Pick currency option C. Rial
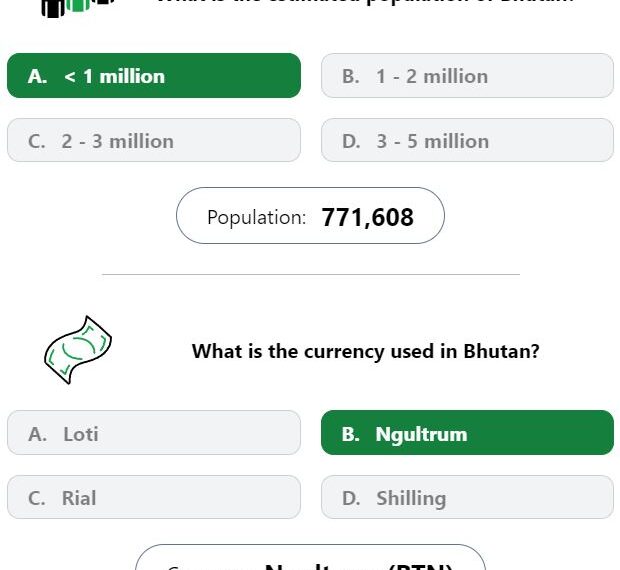The width and height of the screenshot is (620, 570). tap(154, 497)
